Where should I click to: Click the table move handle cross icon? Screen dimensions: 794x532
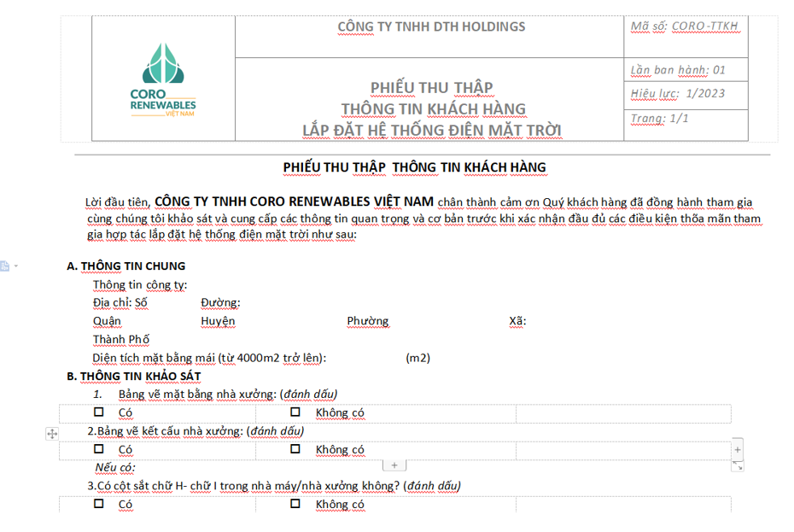tap(52, 434)
